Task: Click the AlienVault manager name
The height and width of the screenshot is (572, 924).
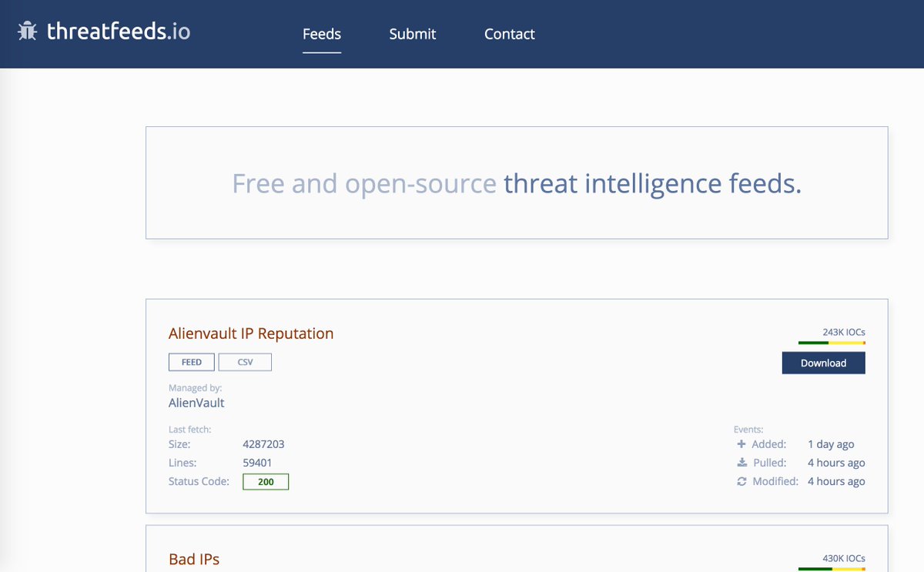Action: [196, 403]
